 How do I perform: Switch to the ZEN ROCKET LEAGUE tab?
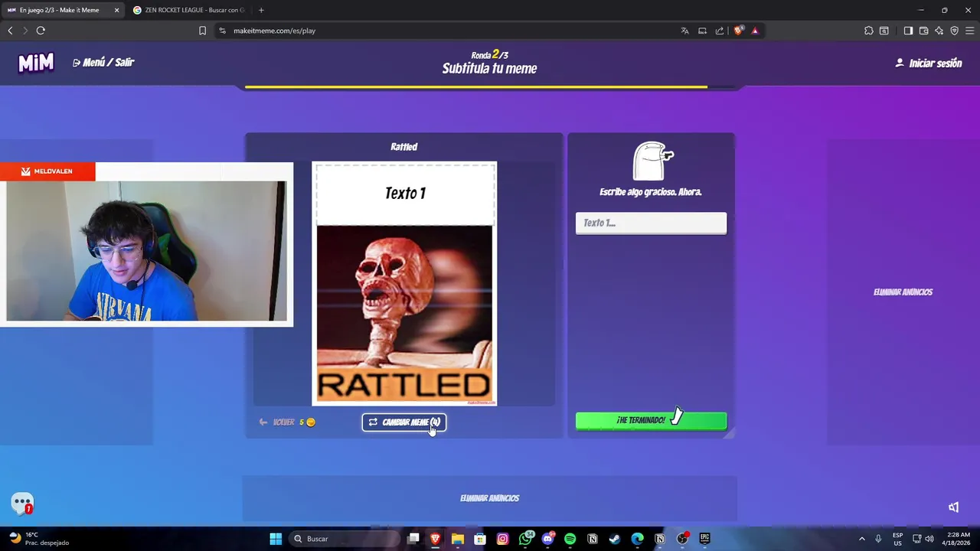coord(188,10)
